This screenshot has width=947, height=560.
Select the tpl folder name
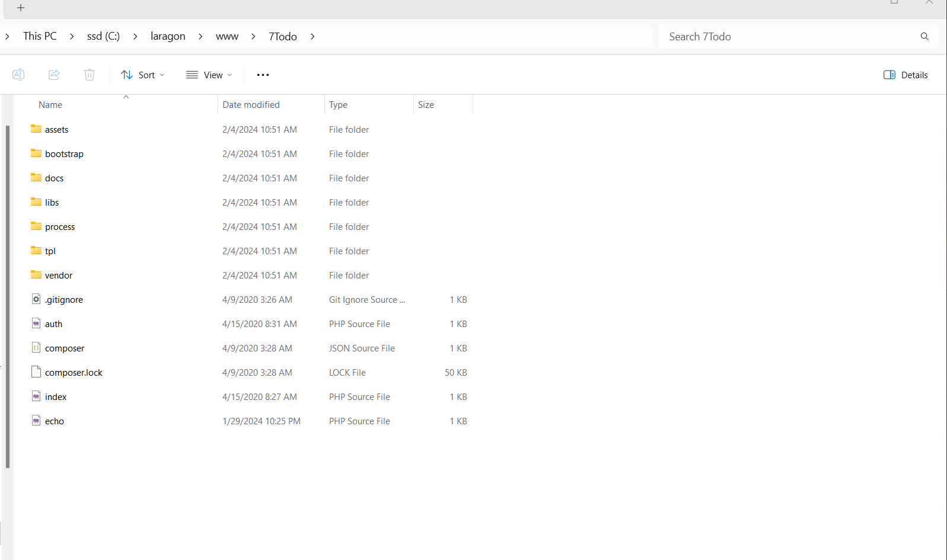[50, 251]
